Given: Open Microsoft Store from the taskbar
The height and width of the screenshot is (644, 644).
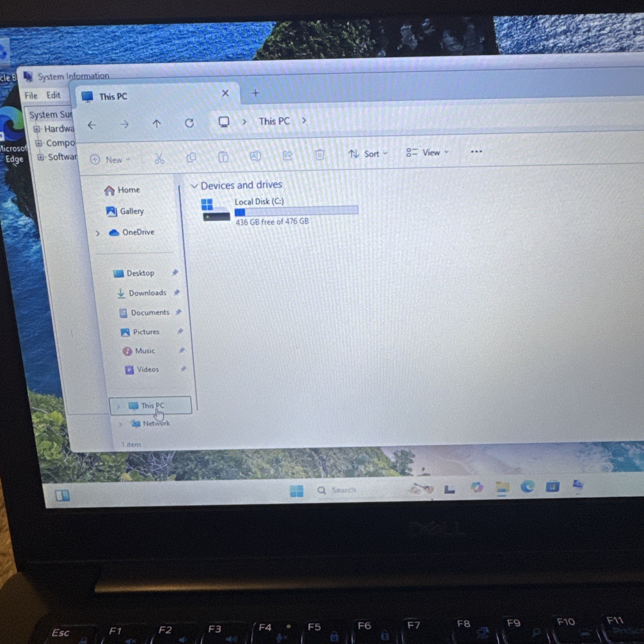Looking at the screenshot, I should (553, 487).
